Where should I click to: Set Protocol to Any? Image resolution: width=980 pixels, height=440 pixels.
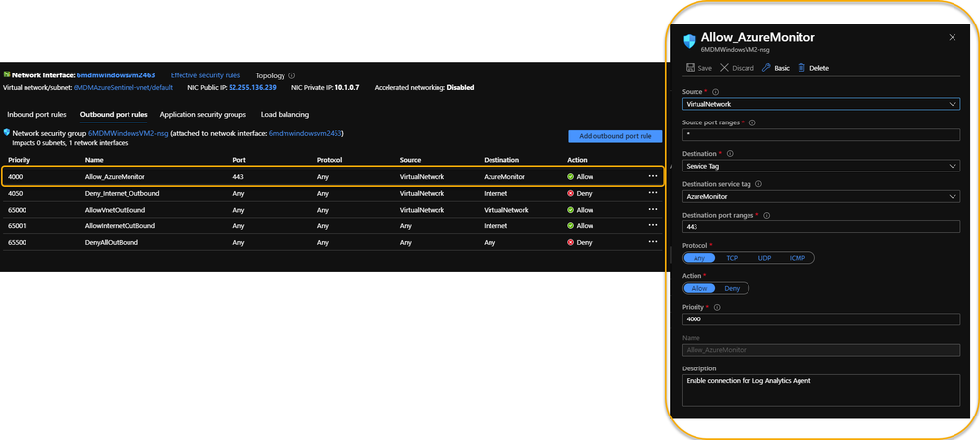[x=699, y=258]
